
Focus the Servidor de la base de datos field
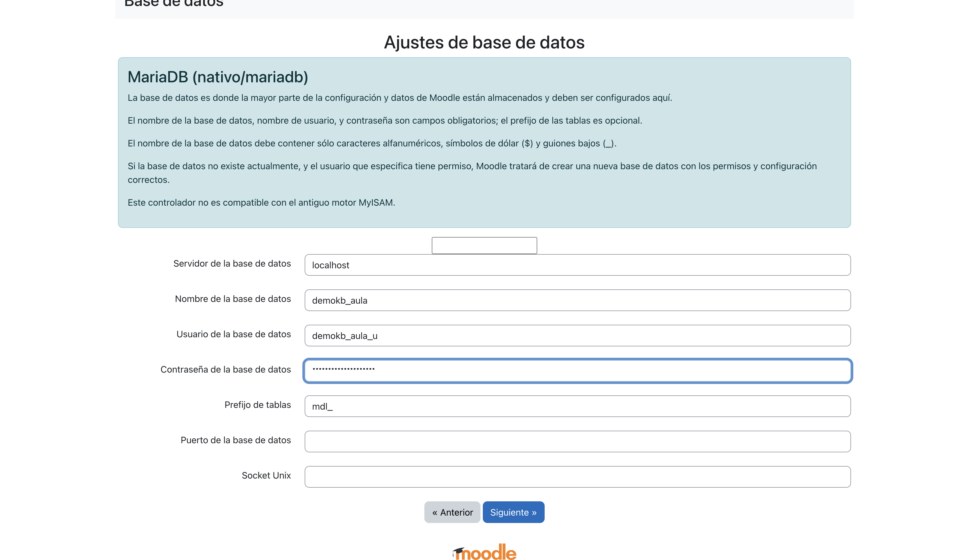point(578,265)
